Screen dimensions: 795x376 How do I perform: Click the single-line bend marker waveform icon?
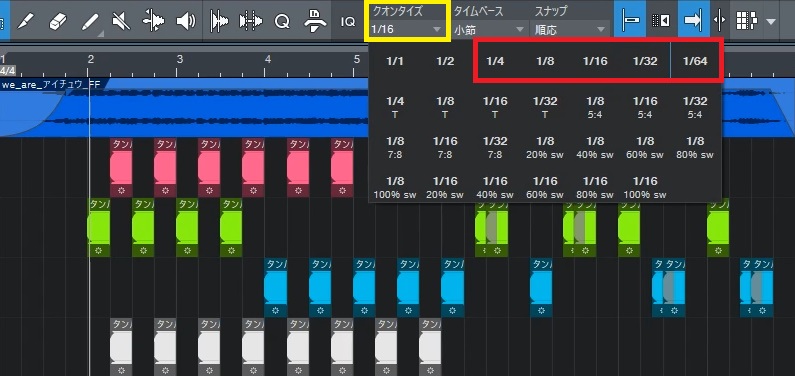coord(220,20)
